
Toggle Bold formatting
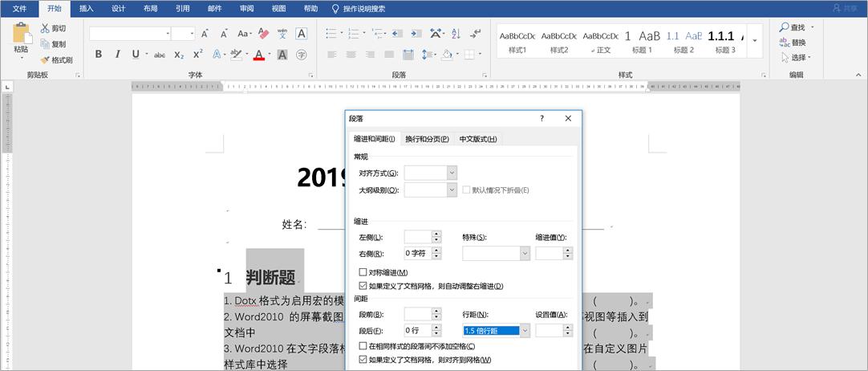coord(99,55)
